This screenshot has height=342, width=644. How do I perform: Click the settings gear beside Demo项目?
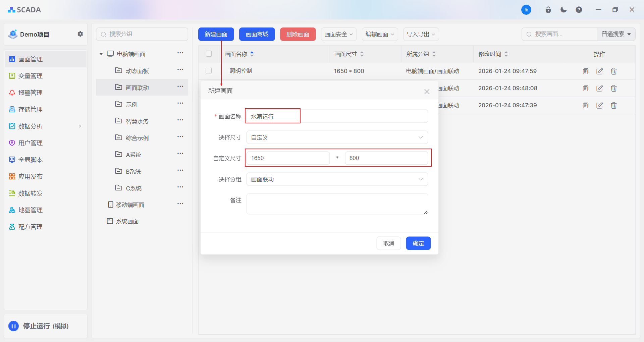[x=80, y=34]
